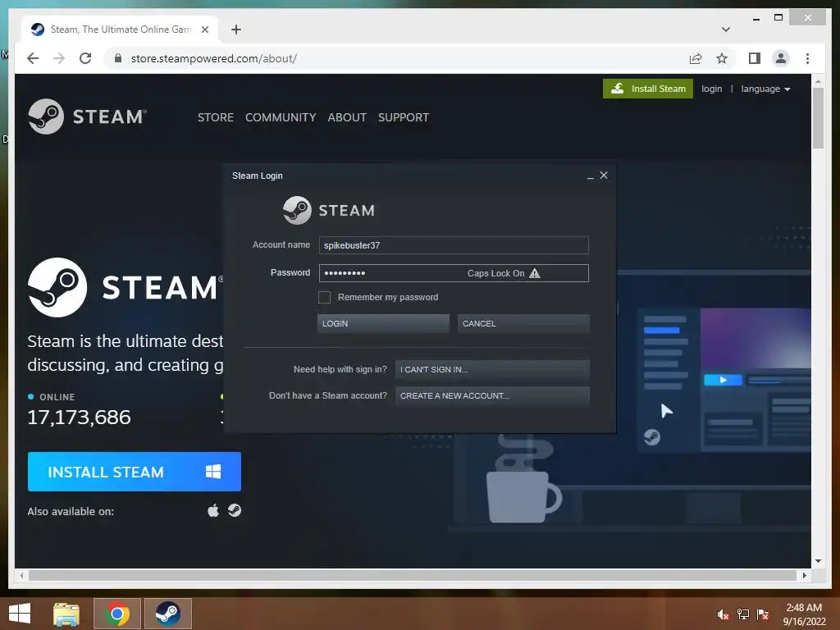Share this page using the share icon
This screenshot has width=840, height=630.
696,58
